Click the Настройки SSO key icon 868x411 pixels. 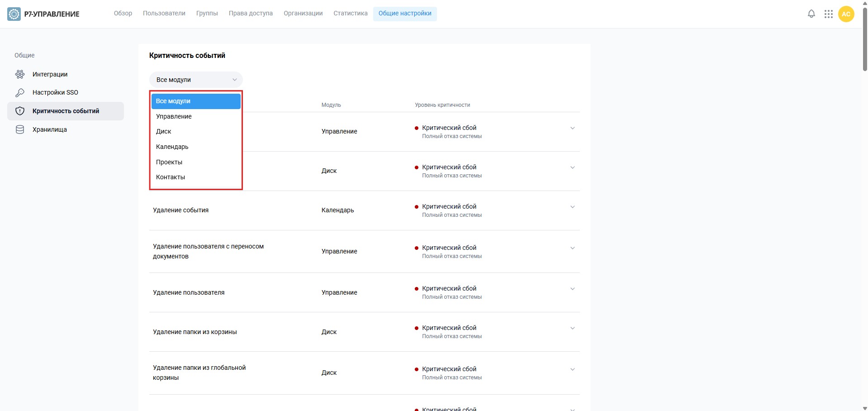pos(20,92)
